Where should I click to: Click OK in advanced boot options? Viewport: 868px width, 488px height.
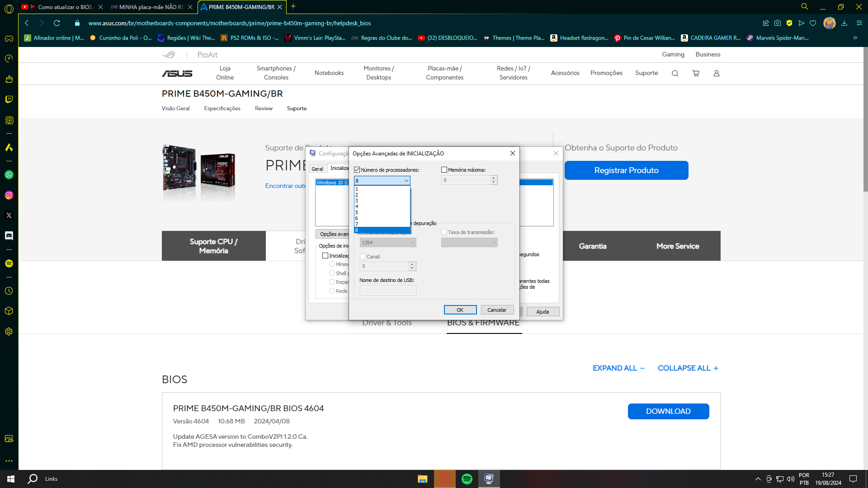(460, 310)
